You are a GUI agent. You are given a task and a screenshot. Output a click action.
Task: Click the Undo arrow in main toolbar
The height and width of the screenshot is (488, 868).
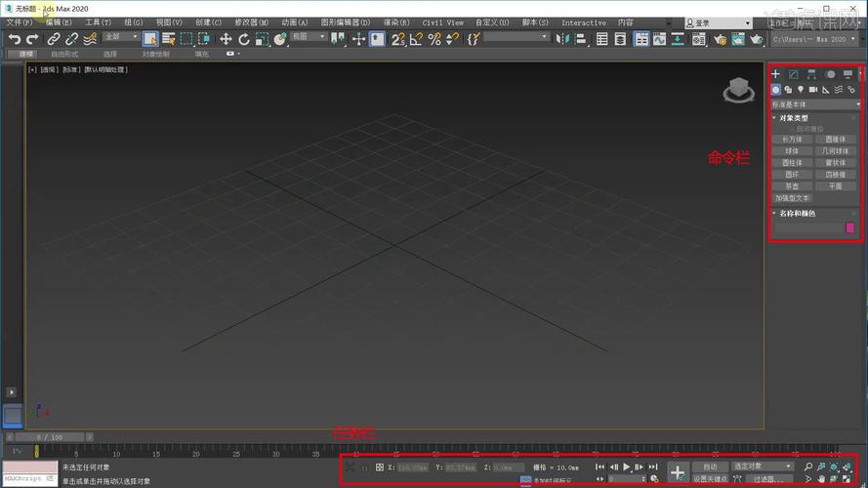coord(14,39)
